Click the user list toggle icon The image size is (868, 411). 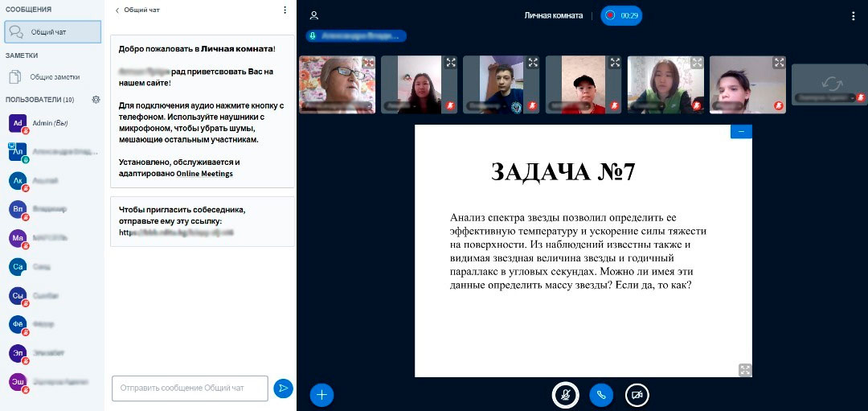(314, 15)
